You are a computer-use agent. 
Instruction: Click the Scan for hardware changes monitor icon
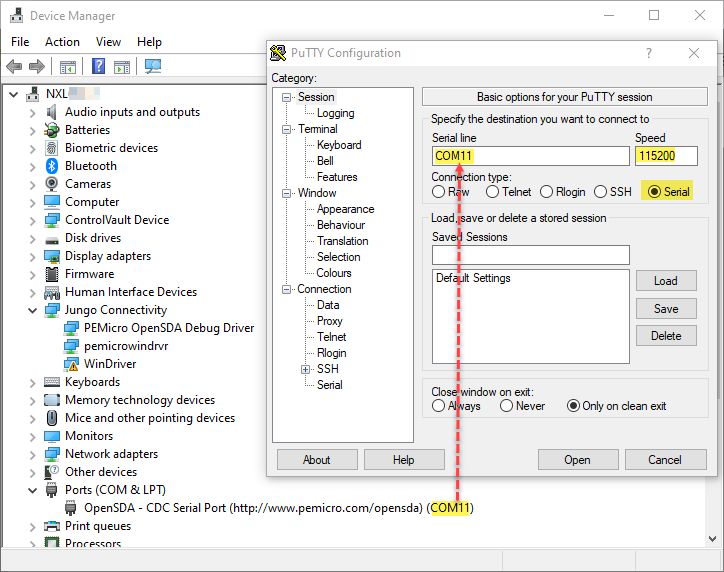[x=153, y=66]
